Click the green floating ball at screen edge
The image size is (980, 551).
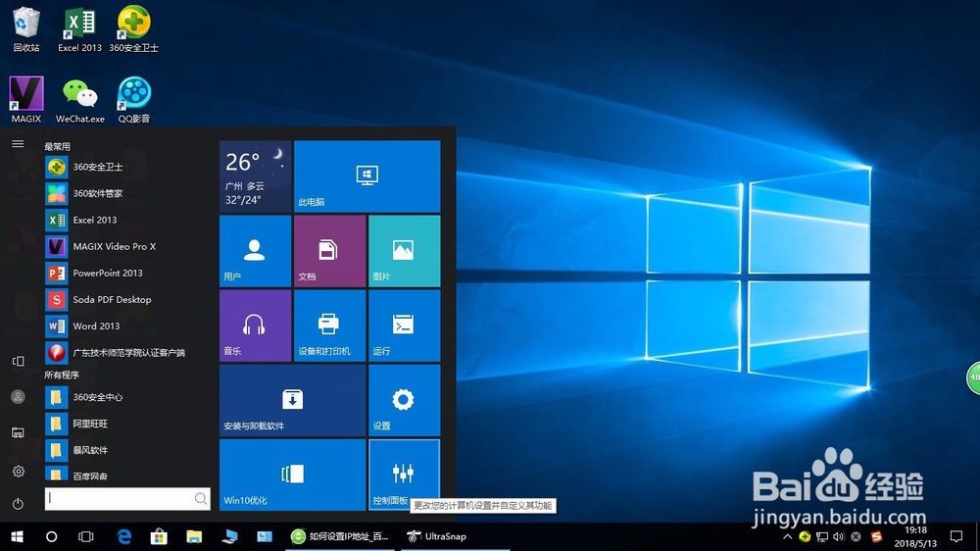pos(974,377)
